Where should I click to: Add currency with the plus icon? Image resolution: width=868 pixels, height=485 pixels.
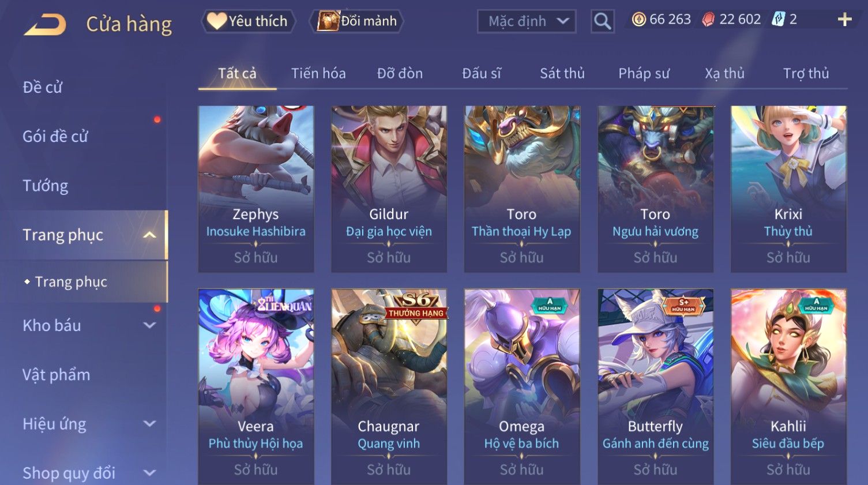(844, 20)
